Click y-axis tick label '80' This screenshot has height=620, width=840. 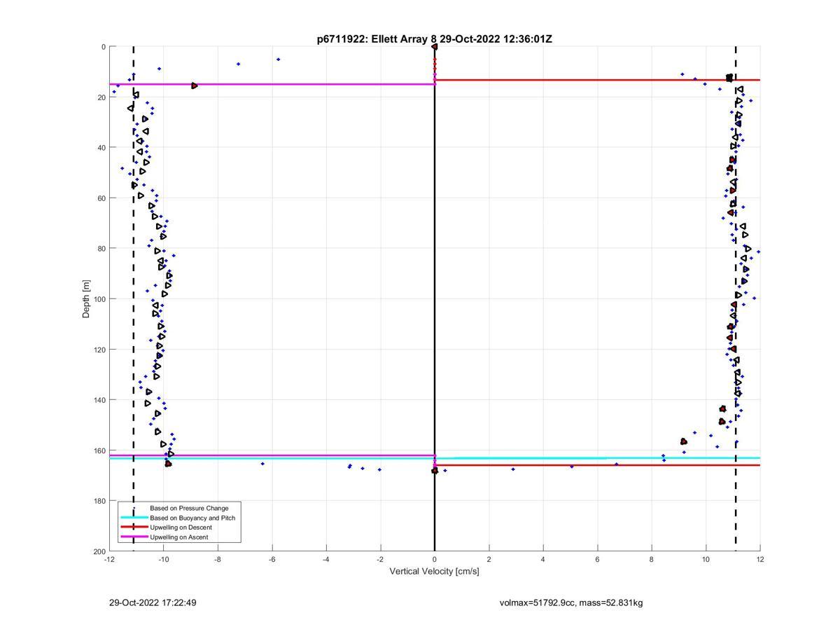(x=101, y=249)
